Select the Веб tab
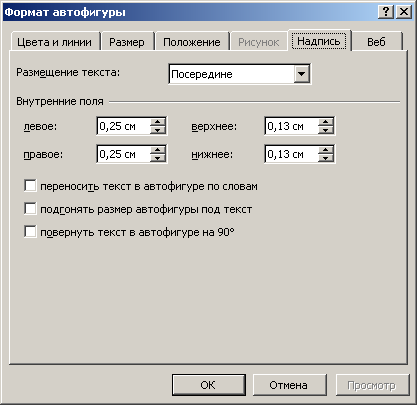 pos(376,42)
